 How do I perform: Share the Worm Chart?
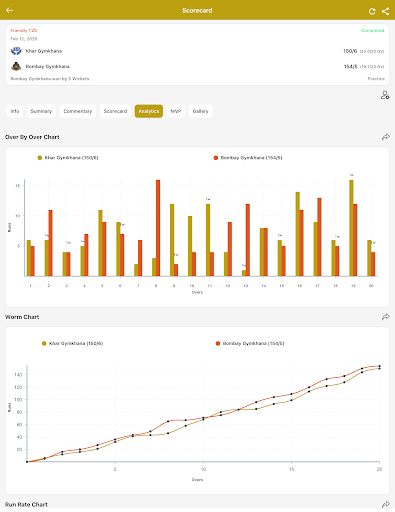click(x=386, y=317)
